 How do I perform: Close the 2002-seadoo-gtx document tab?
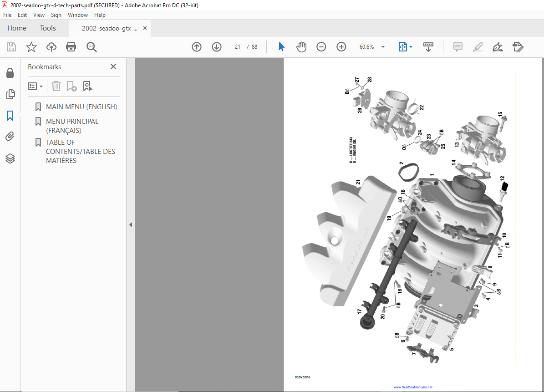coord(145,28)
